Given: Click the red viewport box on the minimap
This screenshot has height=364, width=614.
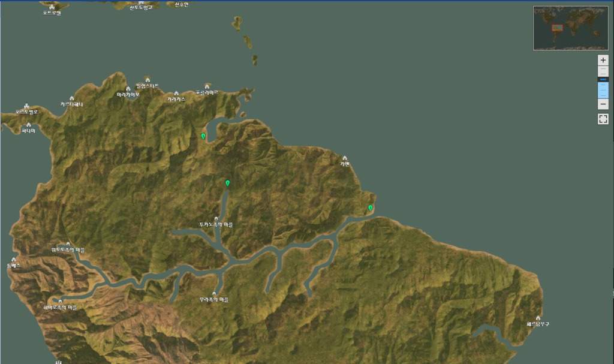Looking at the screenshot, I should click(x=557, y=28).
